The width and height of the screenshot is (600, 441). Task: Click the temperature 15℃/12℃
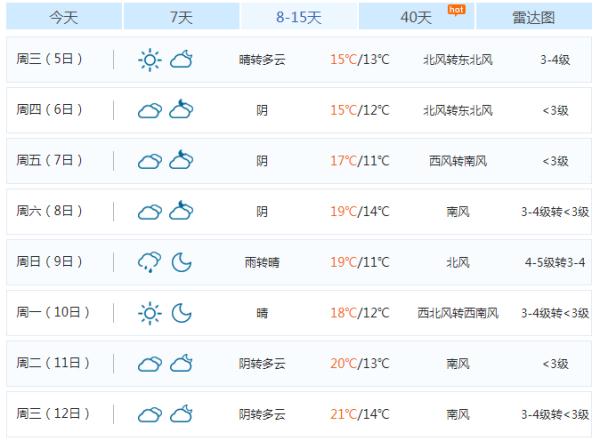tap(360, 110)
